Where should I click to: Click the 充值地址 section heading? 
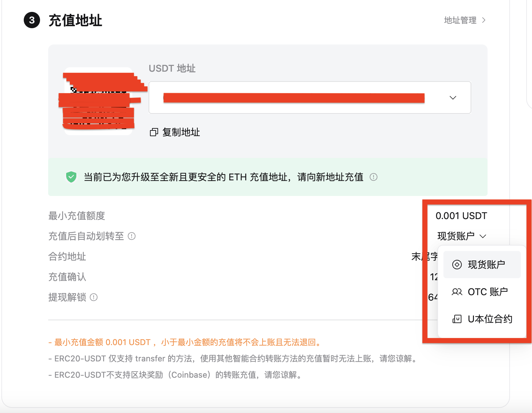[x=75, y=20]
